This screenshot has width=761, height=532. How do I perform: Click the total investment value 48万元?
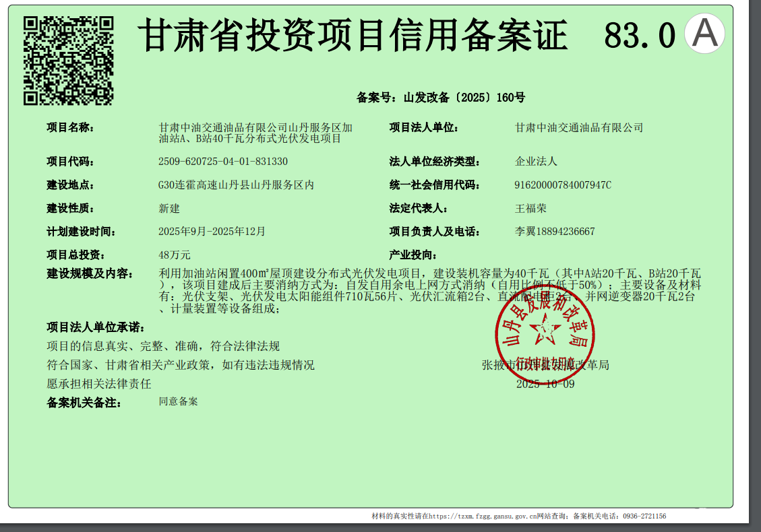pyautogui.click(x=175, y=255)
